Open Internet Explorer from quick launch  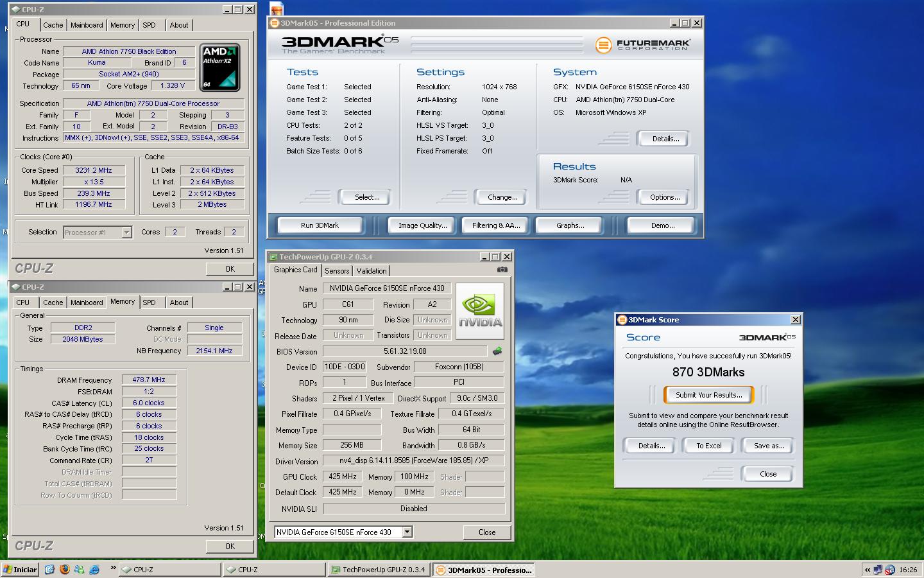pos(94,569)
